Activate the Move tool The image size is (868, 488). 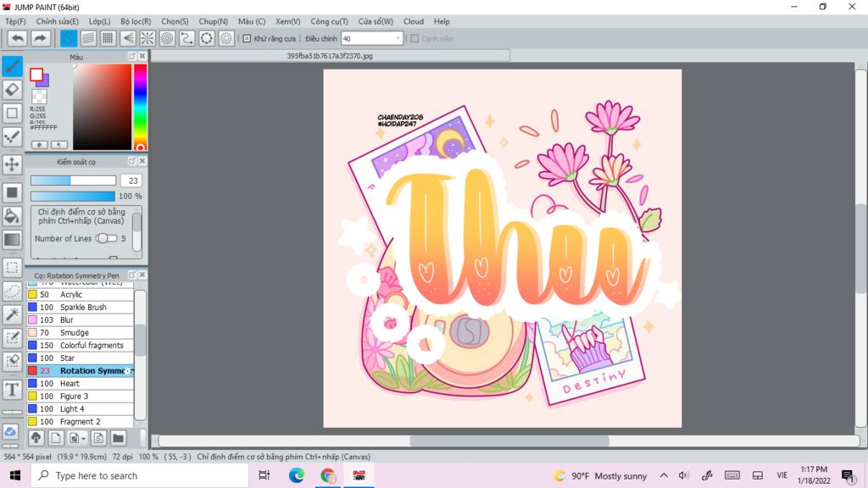pos(12,164)
